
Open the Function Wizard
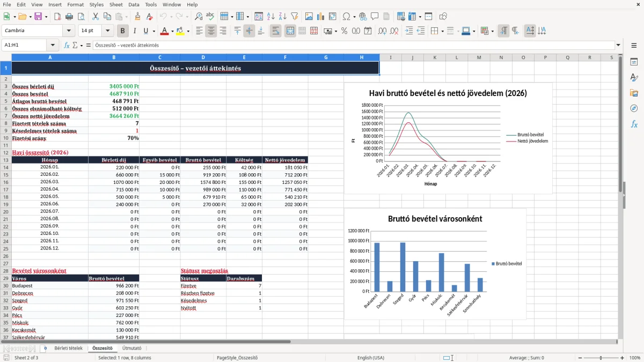pyautogui.click(x=67, y=45)
